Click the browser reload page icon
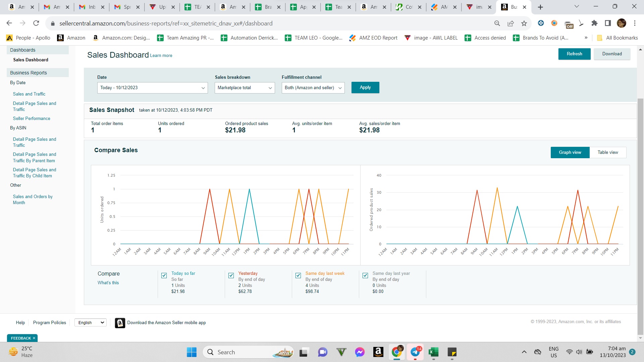 click(36, 23)
